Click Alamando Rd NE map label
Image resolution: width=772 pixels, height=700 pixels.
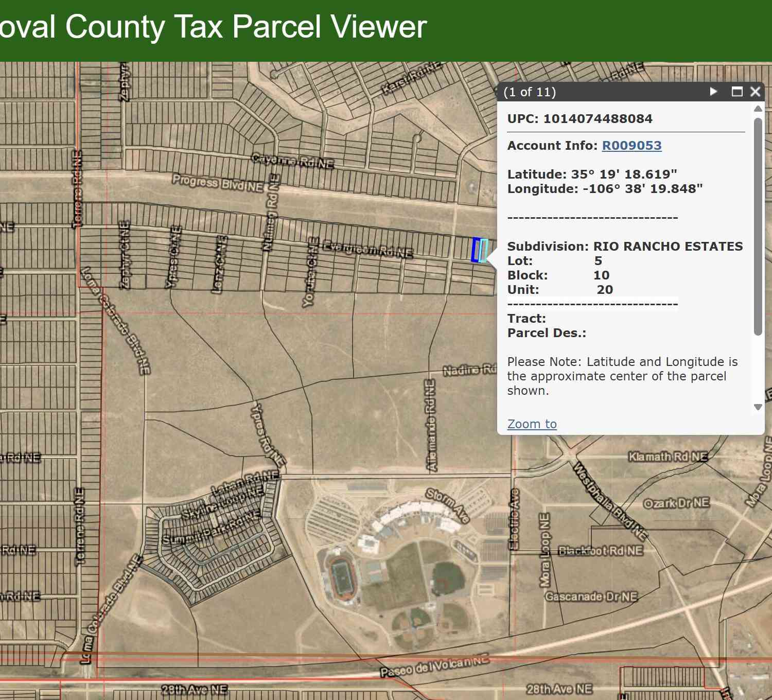pyautogui.click(x=431, y=425)
